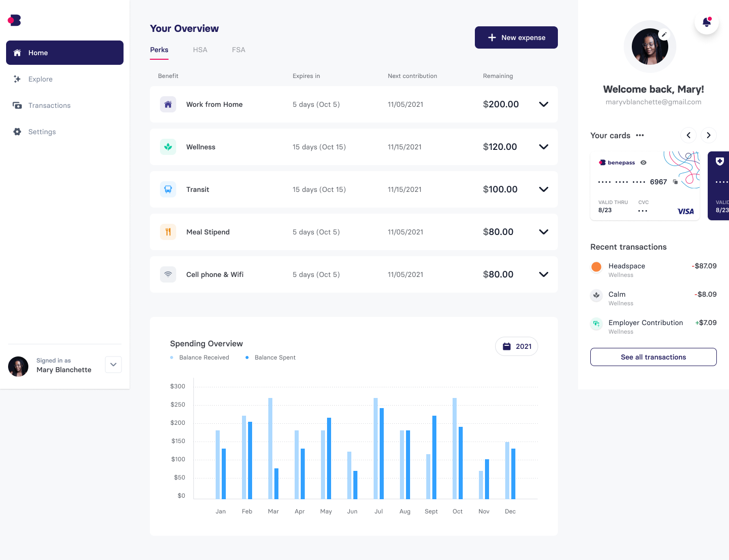This screenshot has width=729, height=560.
Task: Edit profile photo with pencil icon
Action: (664, 34)
